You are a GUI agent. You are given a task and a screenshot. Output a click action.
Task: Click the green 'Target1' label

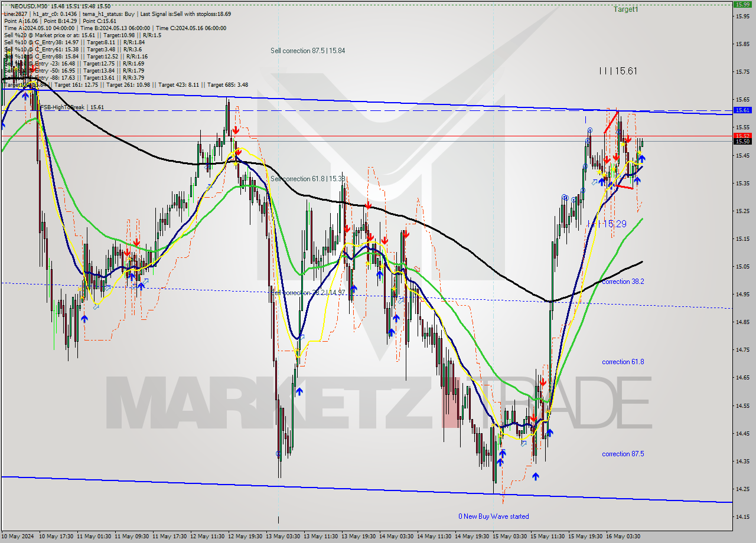[x=625, y=9]
